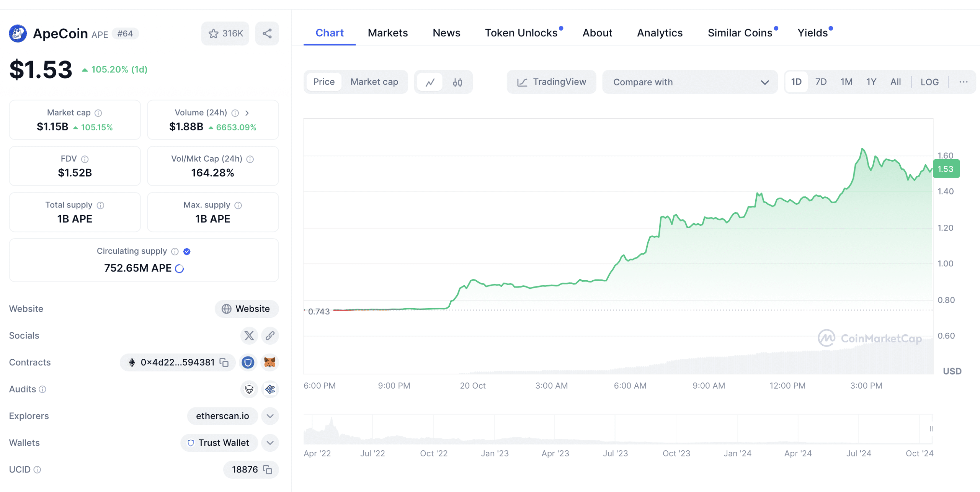Switch to the Markets tab
Image resolution: width=980 pixels, height=492 pixels.
click(x=388, y=33)
